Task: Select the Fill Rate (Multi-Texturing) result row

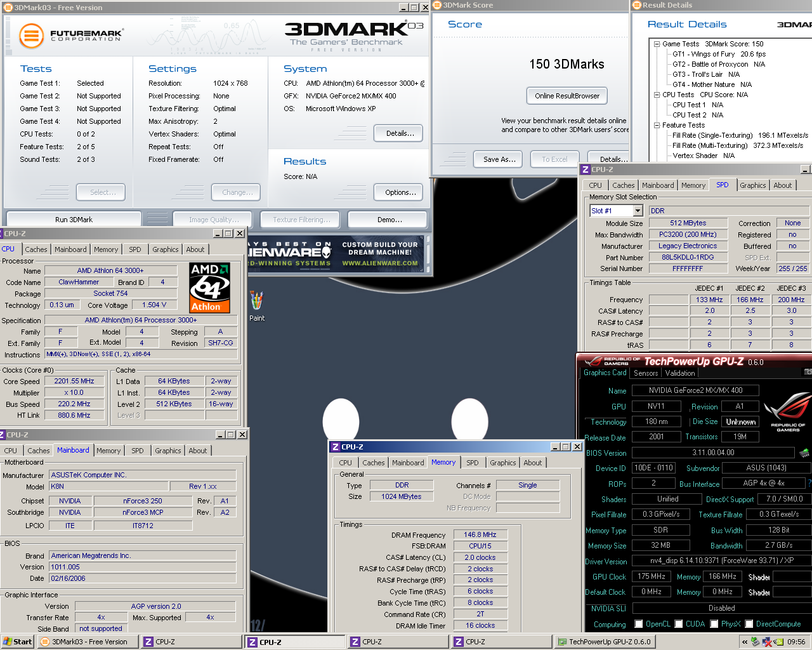Action: [738, 145]
